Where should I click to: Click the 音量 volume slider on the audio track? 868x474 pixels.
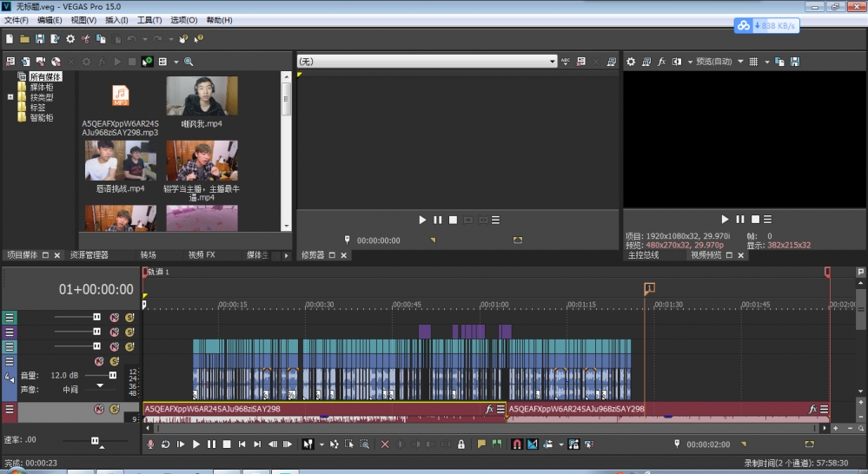click(x=112, y=375)
